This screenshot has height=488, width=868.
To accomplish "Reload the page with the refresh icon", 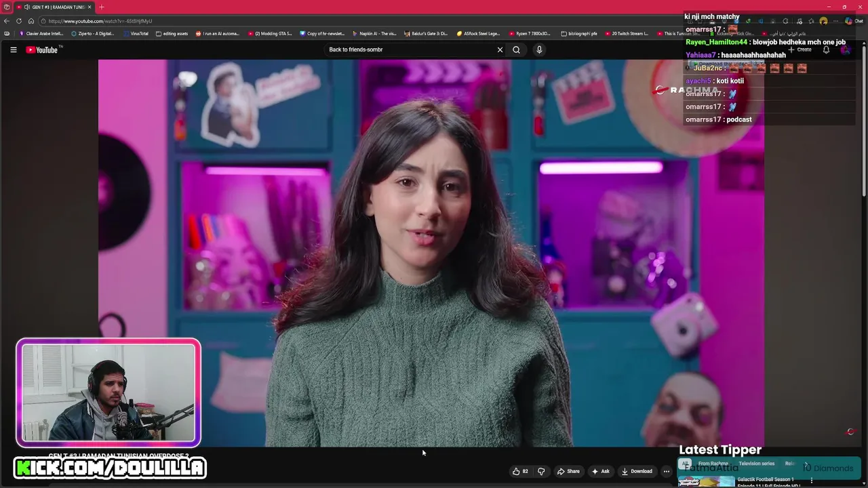I will pyautogui.click(x=19, y=21).
